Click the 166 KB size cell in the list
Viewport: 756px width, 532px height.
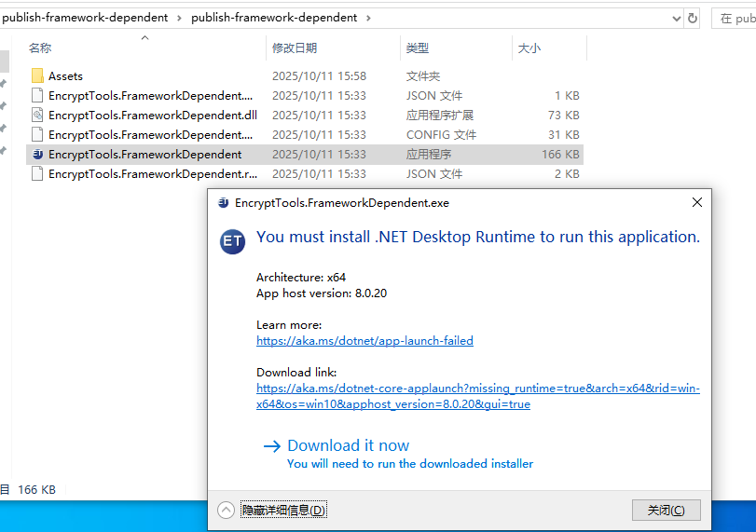(x=560, y=155)
